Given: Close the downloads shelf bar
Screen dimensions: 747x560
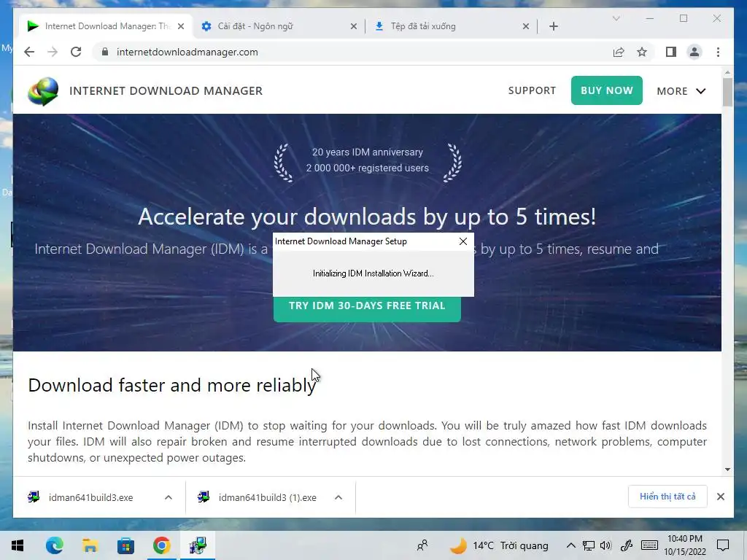Looking at the screenshot, I should point(720,497).
